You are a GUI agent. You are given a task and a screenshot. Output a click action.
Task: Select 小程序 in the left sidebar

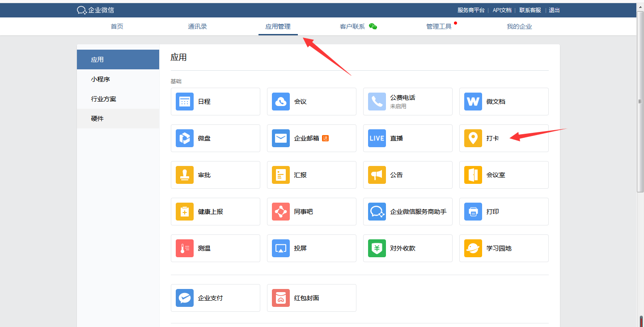(x=118, y=79)
